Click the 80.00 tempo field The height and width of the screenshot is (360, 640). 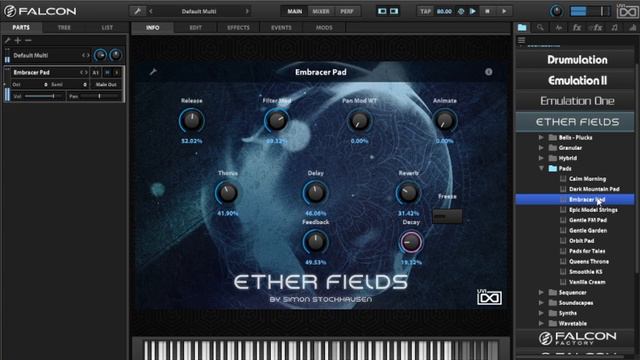point(444,11)
